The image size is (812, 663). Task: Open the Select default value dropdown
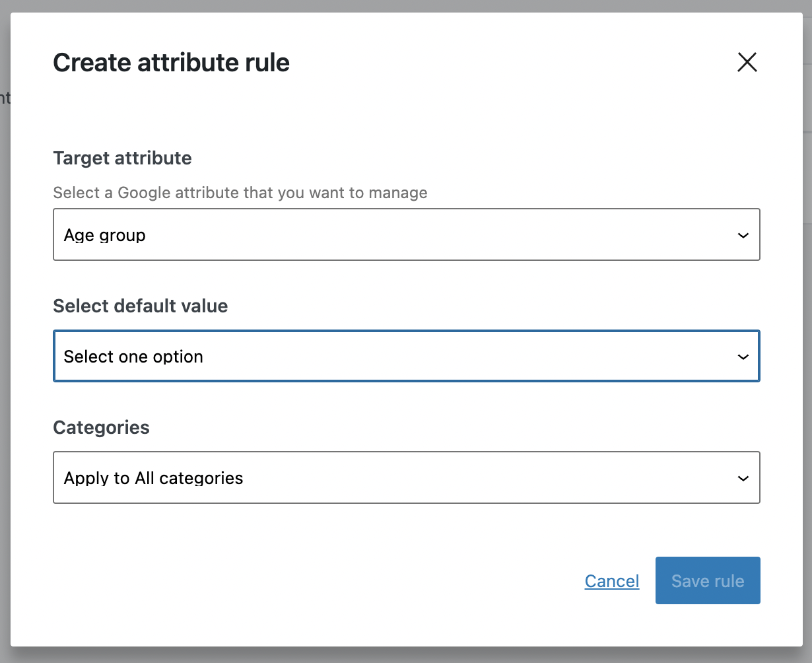coord(406,356)
